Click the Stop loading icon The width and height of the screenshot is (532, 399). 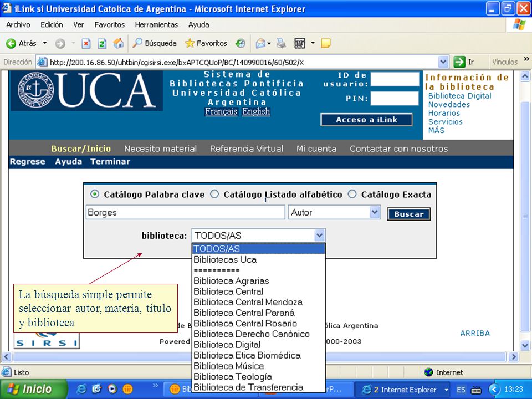[x=86, y=43]
